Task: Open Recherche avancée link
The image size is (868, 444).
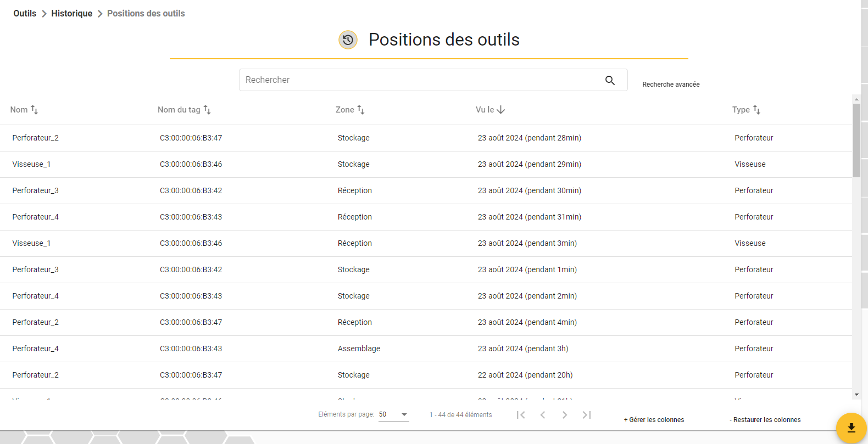Action: [671, 85]
